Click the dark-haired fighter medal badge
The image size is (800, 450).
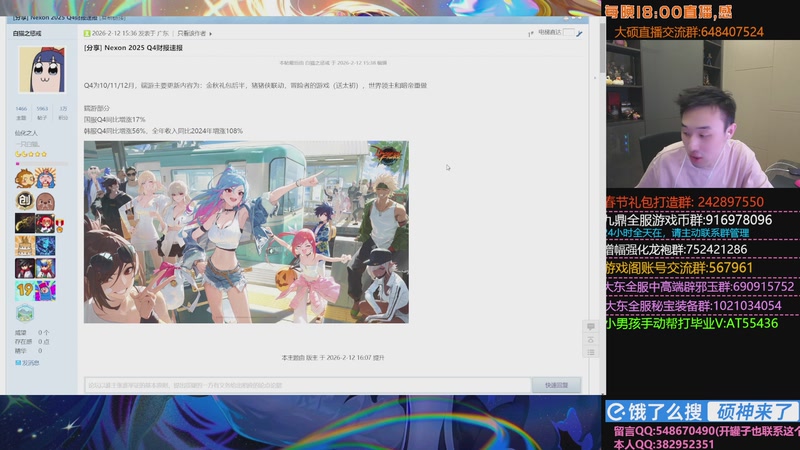pyautogui.click(x=24, y=268)
